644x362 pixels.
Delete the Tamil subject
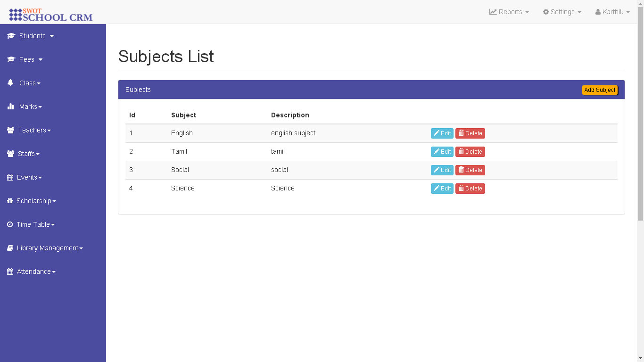pos(470,152)
